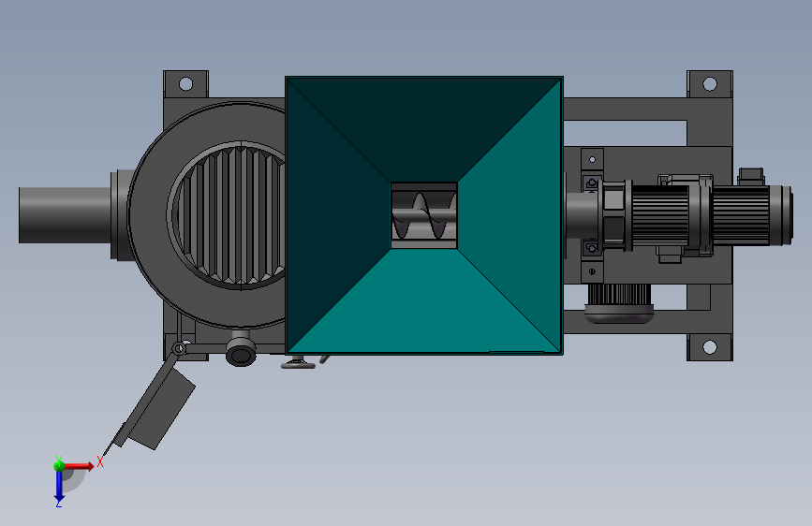The height and width of the screenshot is (526, 812).
Task: Select the fan-cooled auxiliary motor below main shaft
Action: [x=619, y=303]
